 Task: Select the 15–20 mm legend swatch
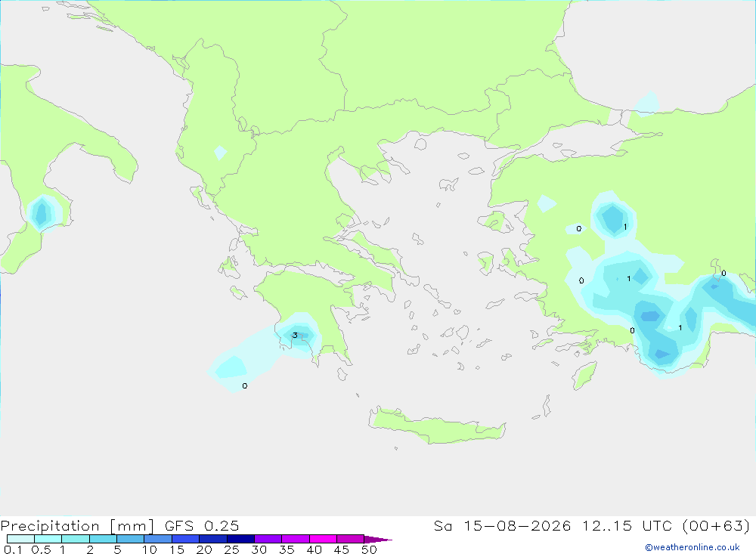pos(186,539)
